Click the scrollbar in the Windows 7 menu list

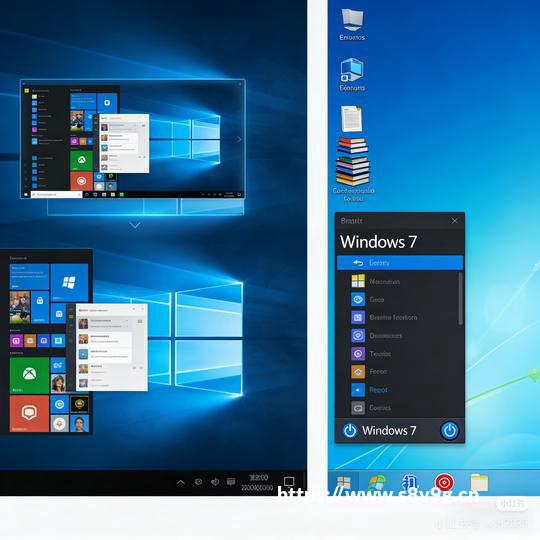tap(460, 298)
